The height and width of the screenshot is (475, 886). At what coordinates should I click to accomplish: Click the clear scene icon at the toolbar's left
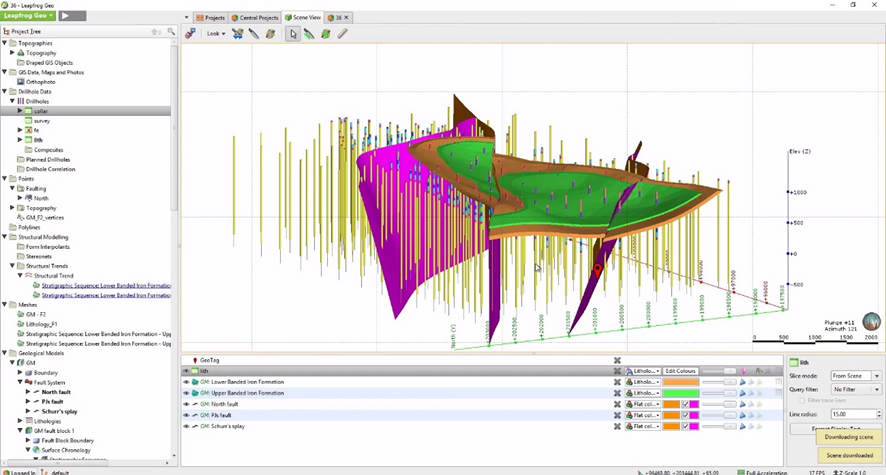190,33
